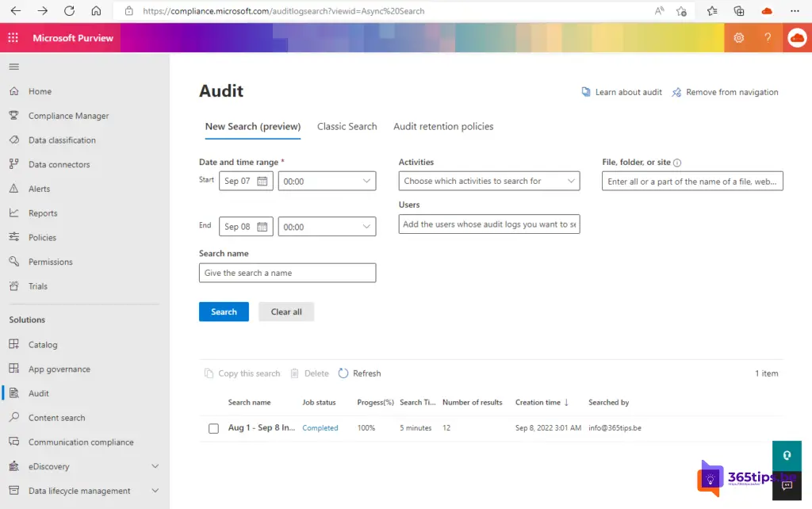Open the End time 00:00 dropdown
812x509 pixels.
coord(327,227)
